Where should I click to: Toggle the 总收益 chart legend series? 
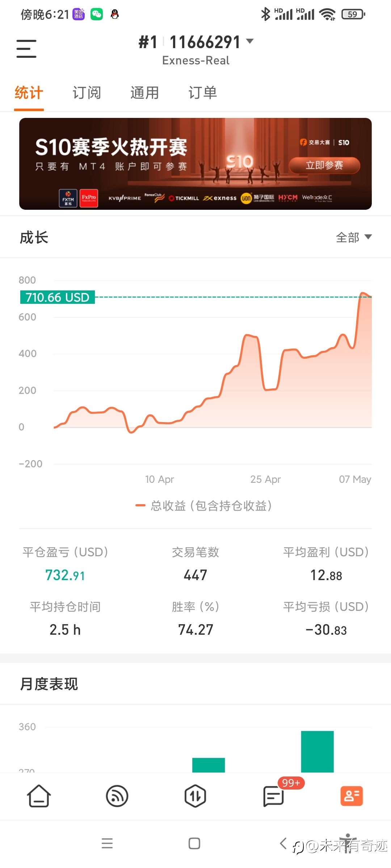pyautogui.click(x=203, y=506)
